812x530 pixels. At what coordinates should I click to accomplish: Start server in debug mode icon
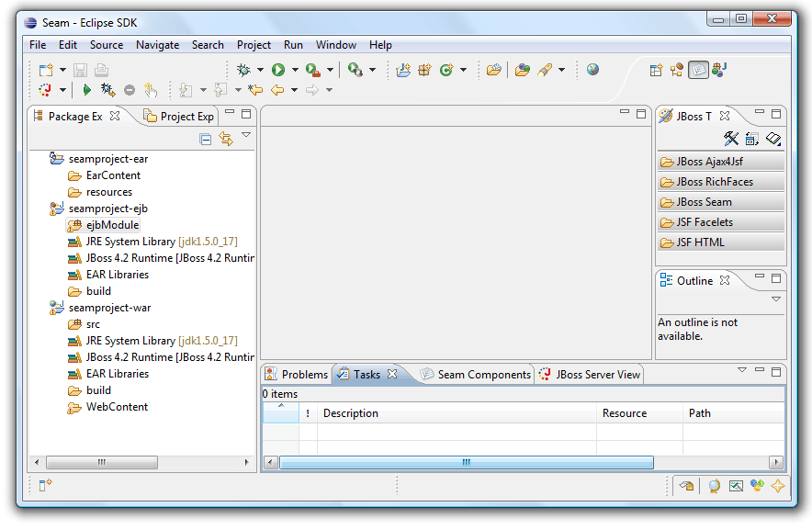(x=107, y=90)
